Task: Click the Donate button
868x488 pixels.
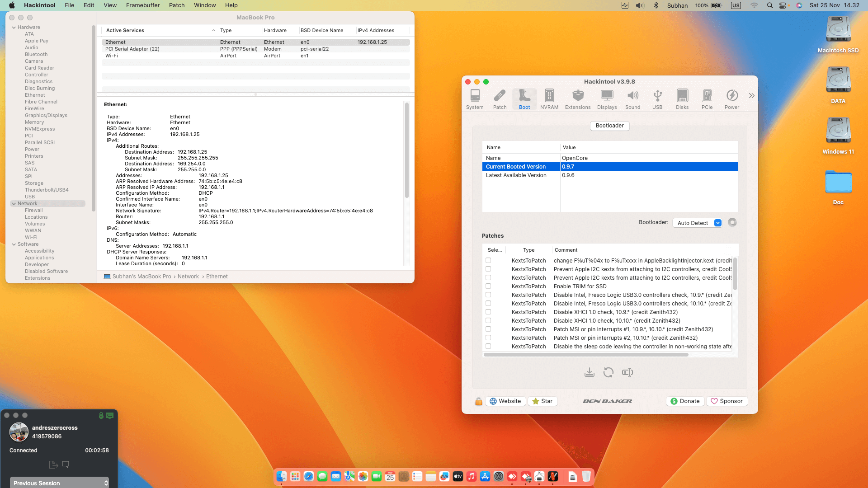Action: [x=685, y=401]
